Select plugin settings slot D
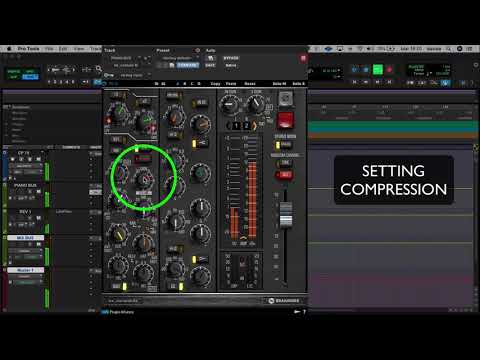Viewport: 480px width, 360px height. (x=199, y=84)
